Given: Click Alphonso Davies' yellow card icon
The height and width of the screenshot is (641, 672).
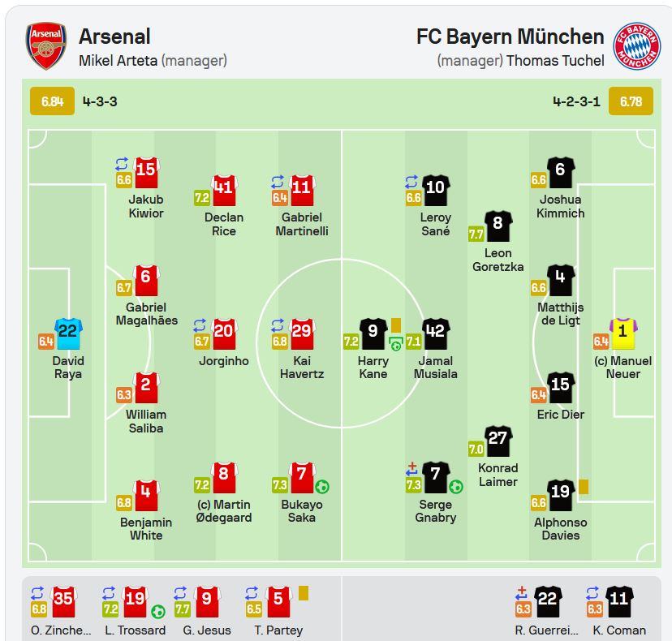Looking at the screenshot, I should [x=584, y=487].
